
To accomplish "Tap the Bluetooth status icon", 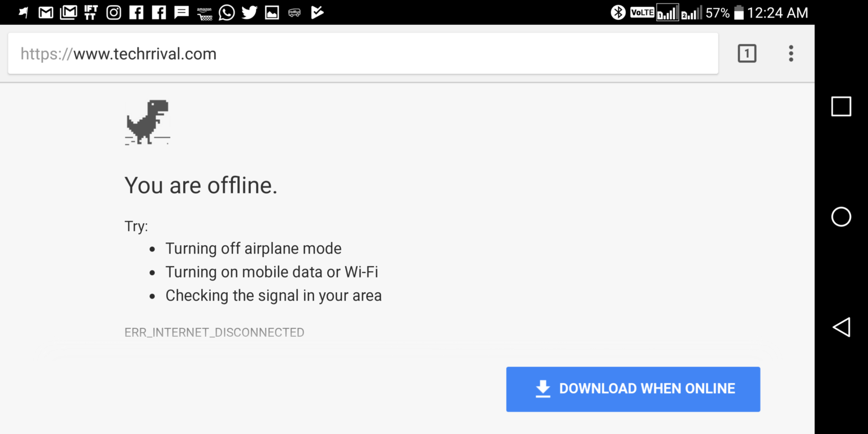I will (x=618, y=12).
